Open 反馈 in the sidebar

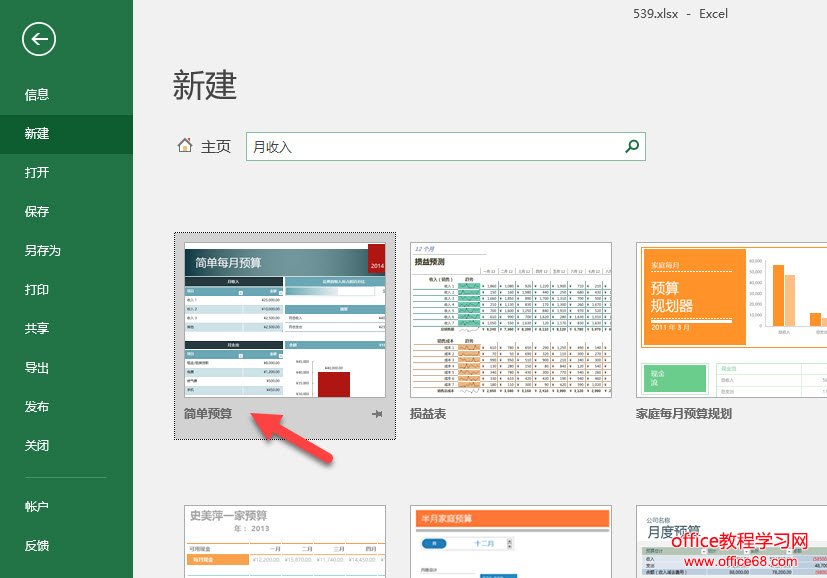(x=37, y=546)
